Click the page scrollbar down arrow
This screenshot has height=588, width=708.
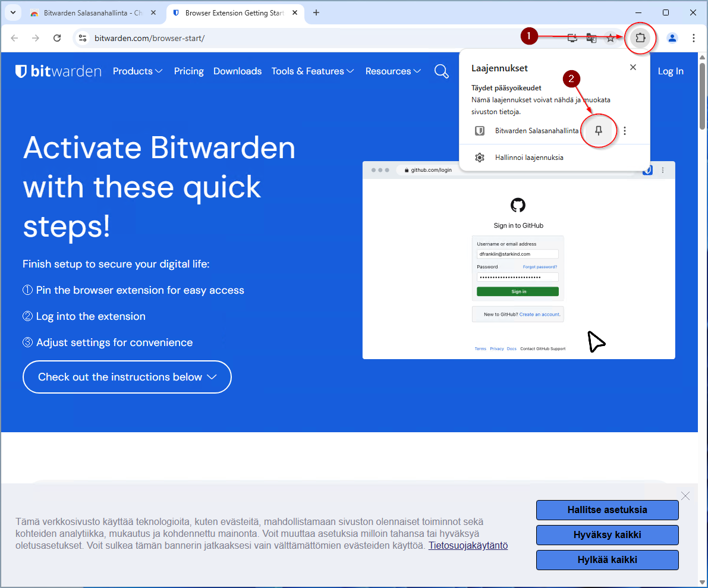pyautogui.click(x=702, y=581)
